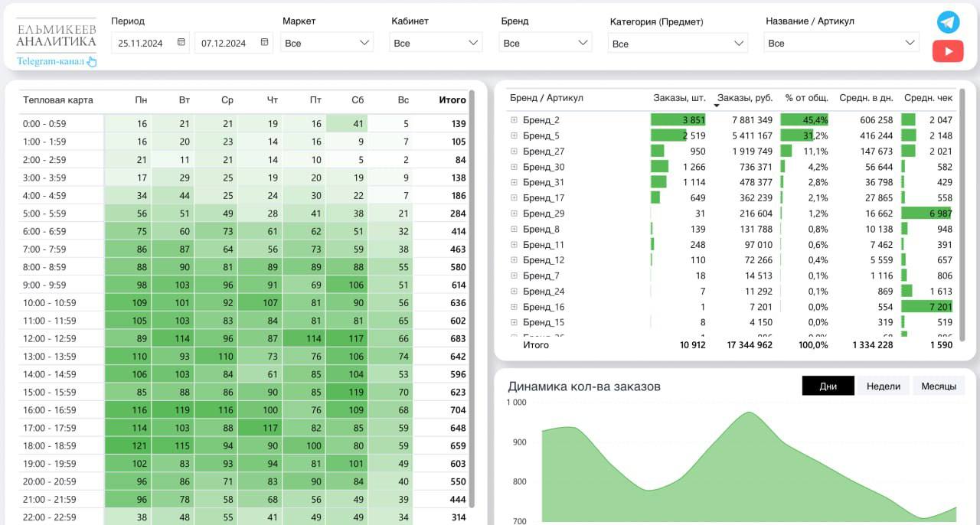The height and width of the screenshot is (525, 980).
Task: Expand the Бренд_30 row
Action: (x=514, y=167)
